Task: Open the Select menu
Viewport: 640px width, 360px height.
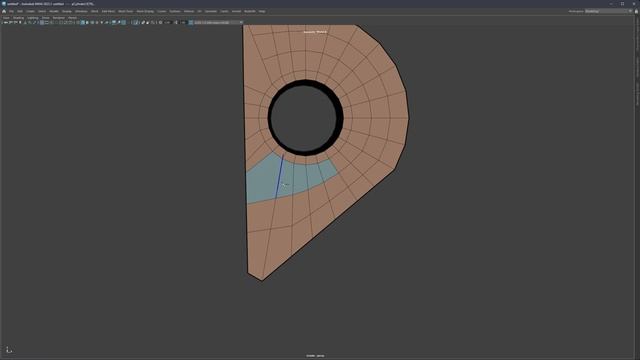Action: coord(42,11)
